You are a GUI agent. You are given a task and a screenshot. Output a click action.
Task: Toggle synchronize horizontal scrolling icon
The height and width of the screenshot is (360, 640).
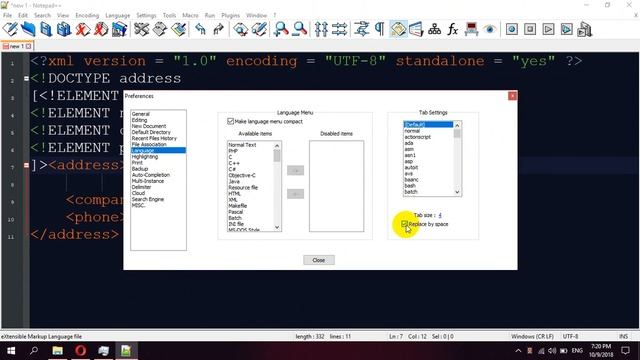pos(340,29)
